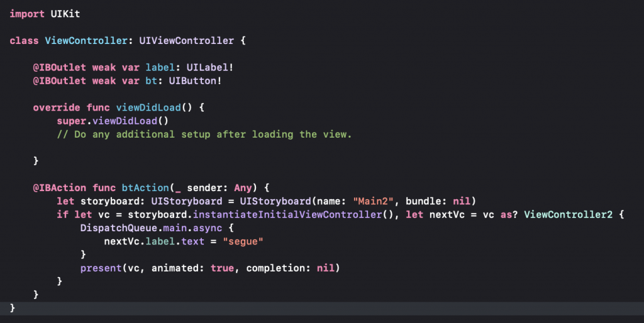Click the 'bt' outlet variable name
Image resolution: width=644 pixels, height=323 pixels.
click(x=151, y=81)
